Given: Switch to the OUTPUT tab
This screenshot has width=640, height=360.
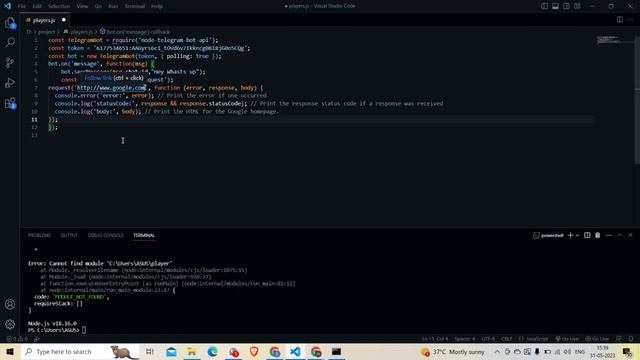Looking at the screenshot, I should pyautogui.click(x=69, y=236).
